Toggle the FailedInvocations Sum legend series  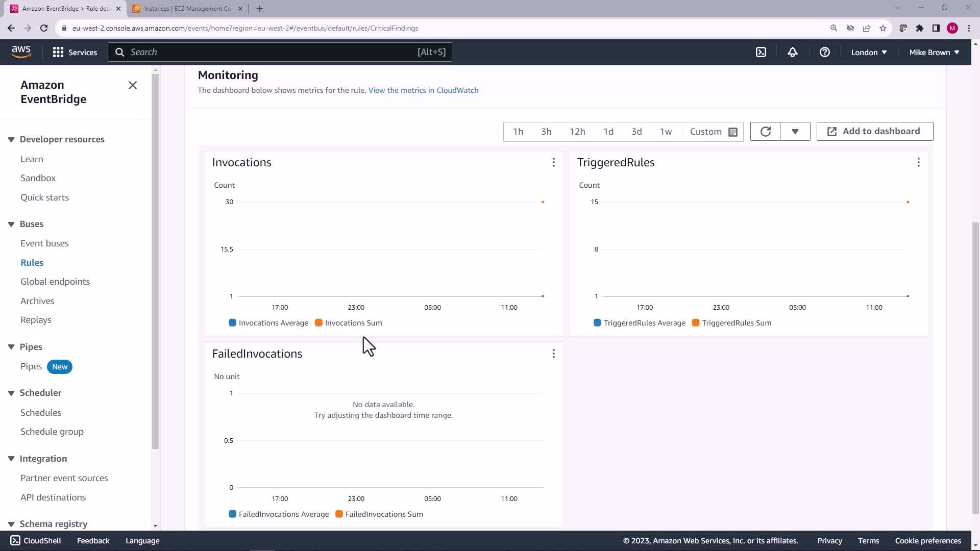[x=379, y=514]
